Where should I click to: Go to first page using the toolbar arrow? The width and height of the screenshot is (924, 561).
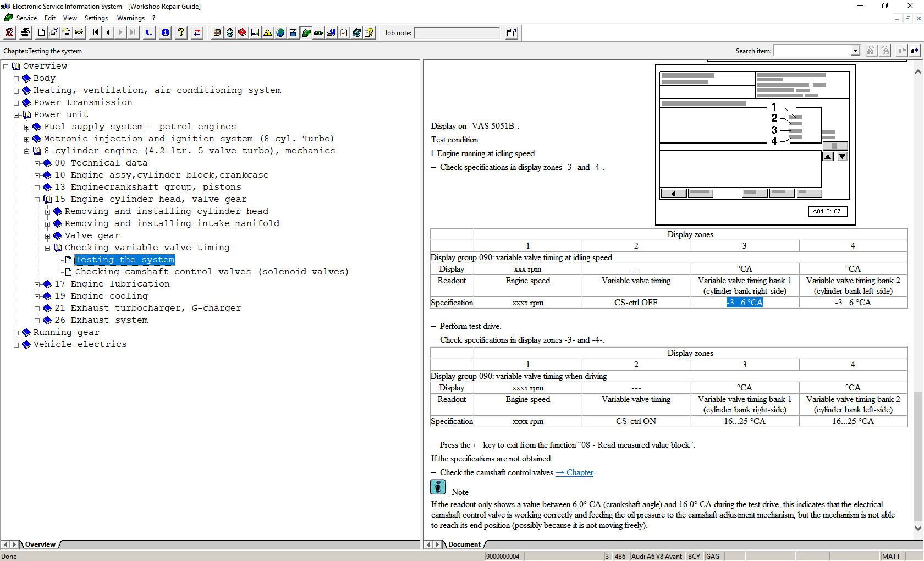(x=96, y=32)
